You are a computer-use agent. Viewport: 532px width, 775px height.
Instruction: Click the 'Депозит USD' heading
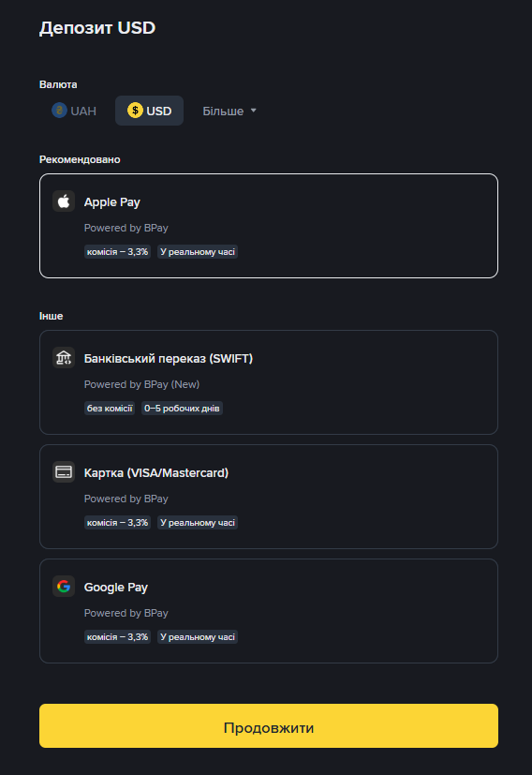(x=97, y=28)
